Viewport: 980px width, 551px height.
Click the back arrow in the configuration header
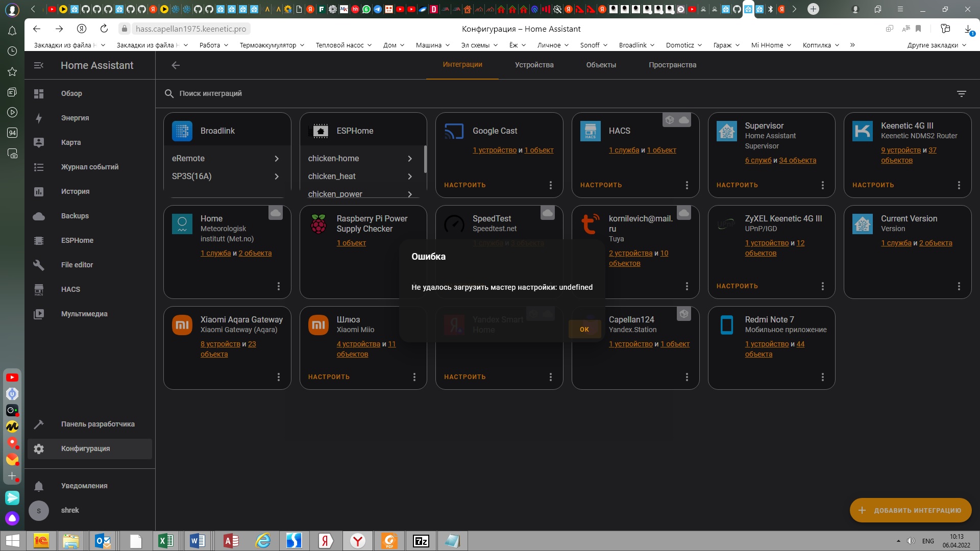[176, 65]
